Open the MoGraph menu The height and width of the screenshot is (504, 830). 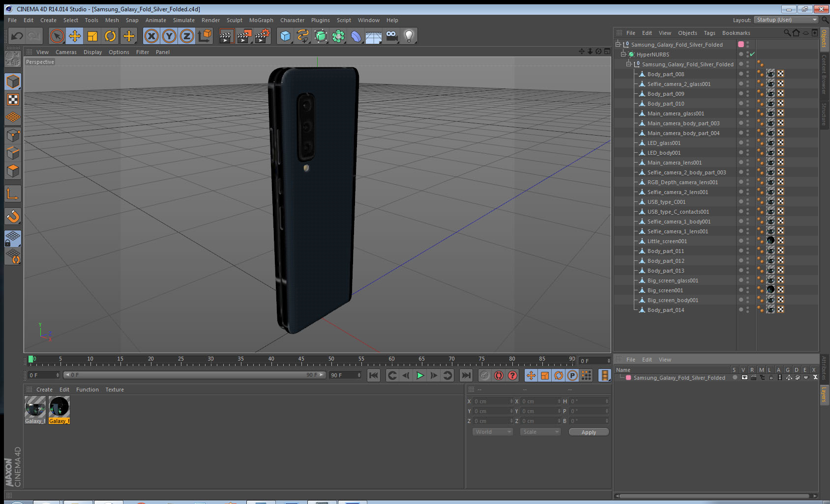[261, 20]
